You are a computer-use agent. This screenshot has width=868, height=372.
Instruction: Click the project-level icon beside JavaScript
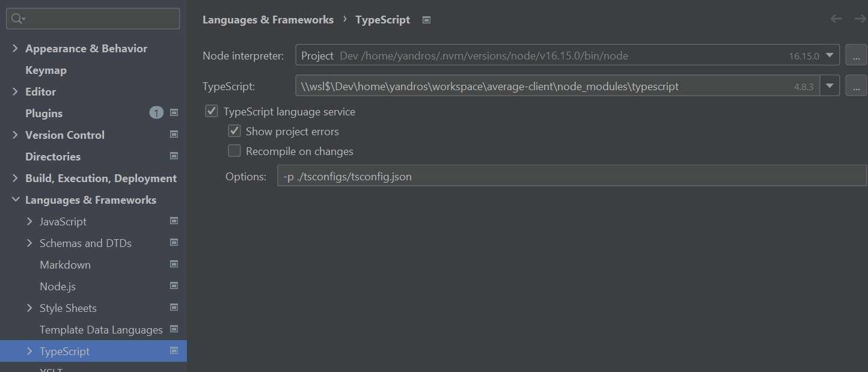174,221
